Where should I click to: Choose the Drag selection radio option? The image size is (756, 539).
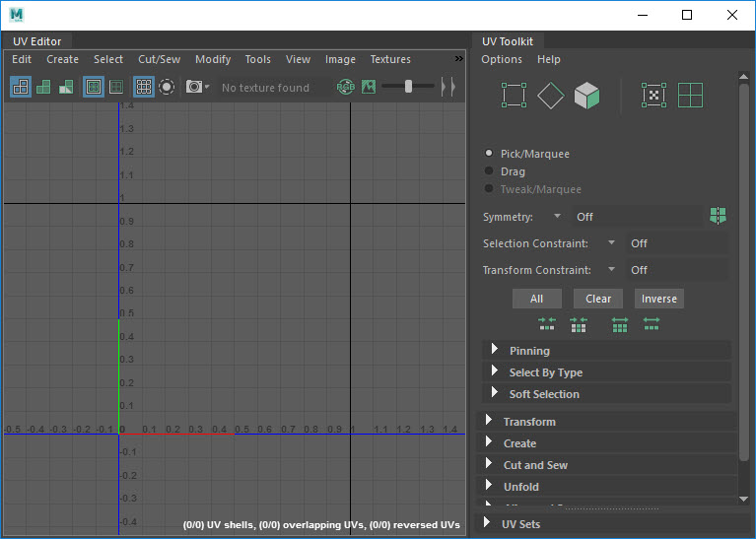[490, 171]
